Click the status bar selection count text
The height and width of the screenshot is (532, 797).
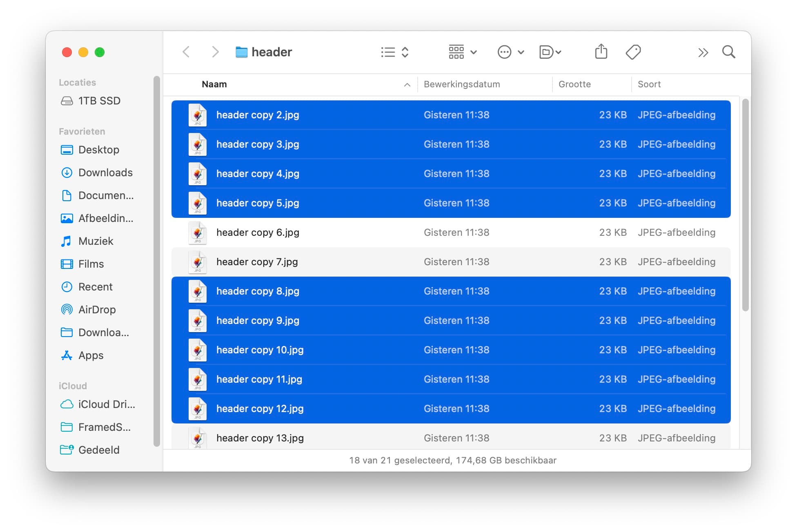point(452,461)
